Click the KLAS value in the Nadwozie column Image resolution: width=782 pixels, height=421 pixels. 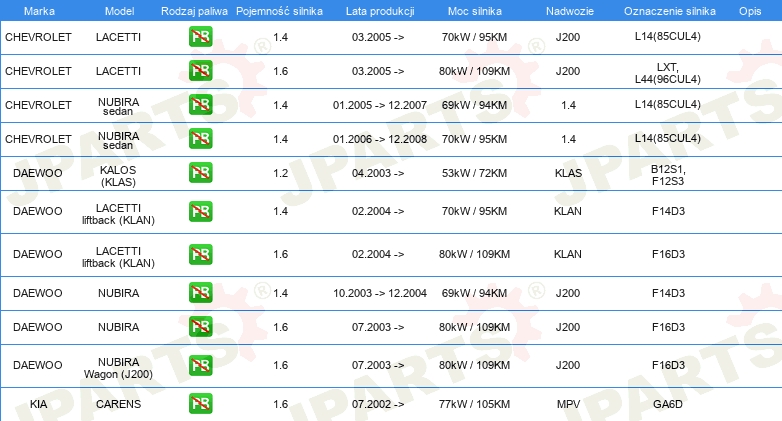click(x=569, y=173)
